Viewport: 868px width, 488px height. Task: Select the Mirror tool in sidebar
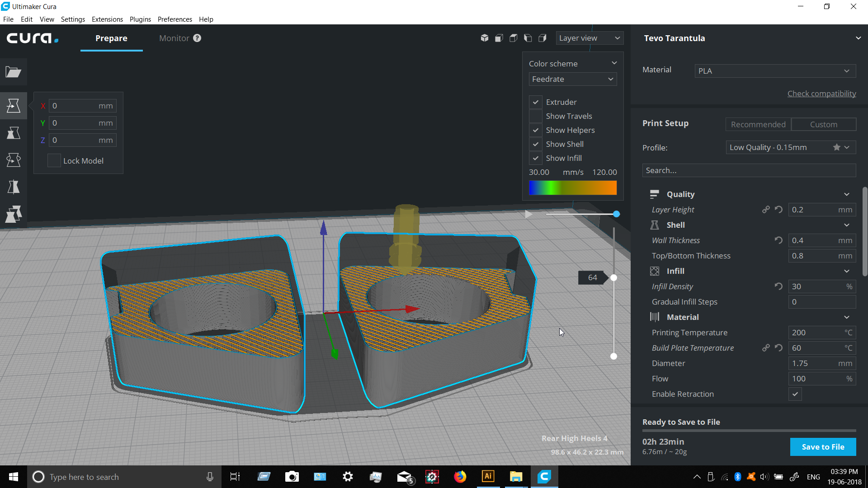[14, 187]
